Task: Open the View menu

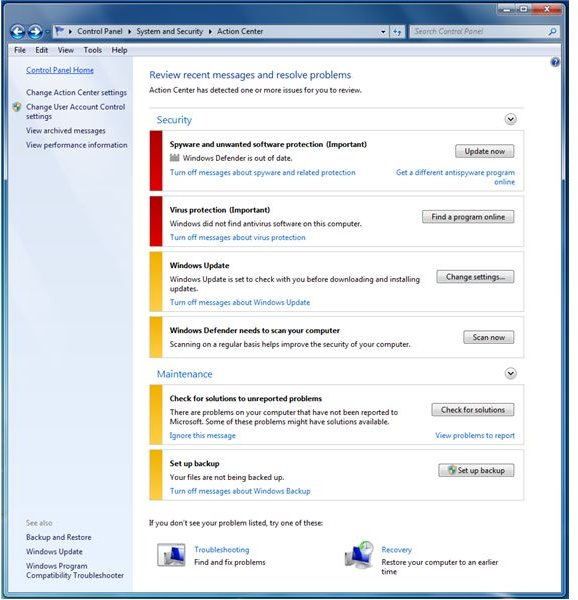Action: (66, 50)
